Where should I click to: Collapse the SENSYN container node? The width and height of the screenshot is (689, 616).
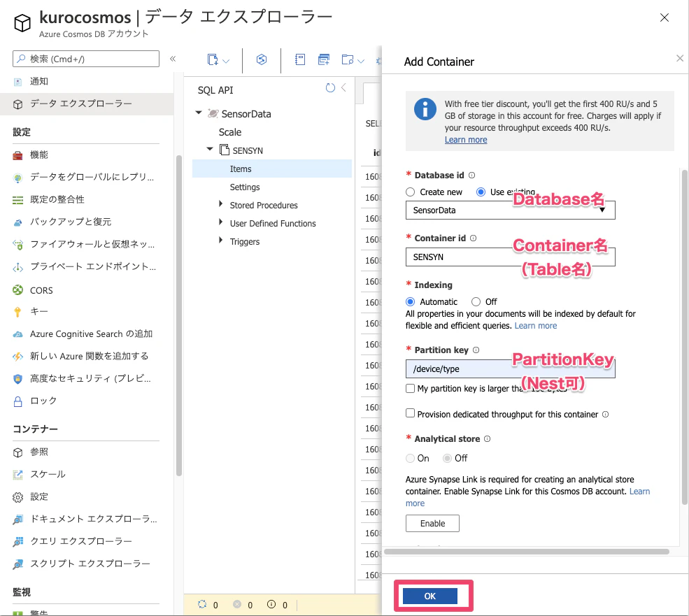210,149
